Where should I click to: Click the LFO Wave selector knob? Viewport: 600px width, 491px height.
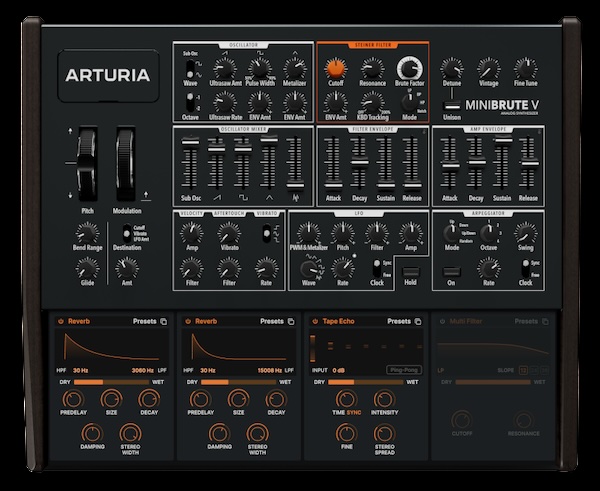click(308, 269)
